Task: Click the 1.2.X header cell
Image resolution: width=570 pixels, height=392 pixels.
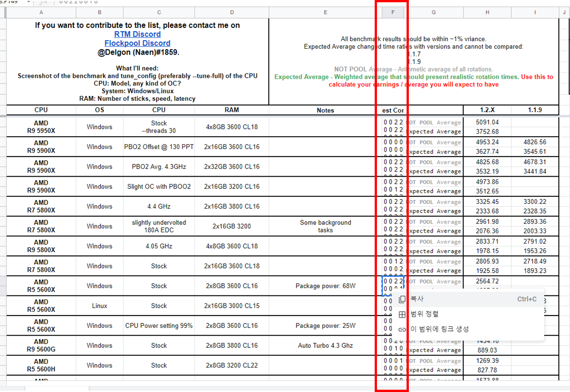Action: pos(487,110)
